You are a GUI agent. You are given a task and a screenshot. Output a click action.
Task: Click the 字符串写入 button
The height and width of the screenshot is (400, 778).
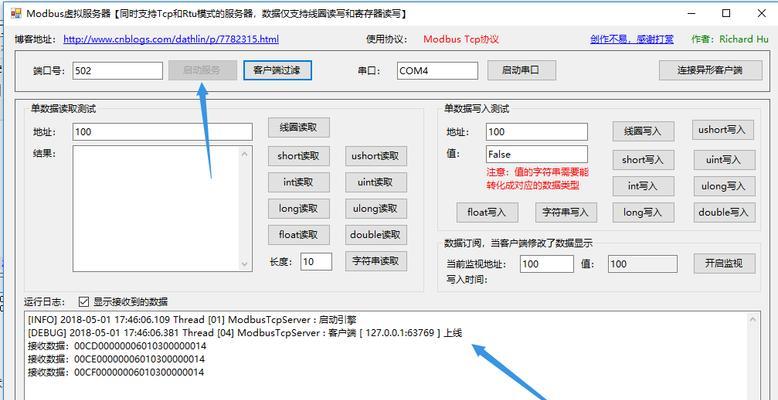pyautogui.click(x=566, y=212)
